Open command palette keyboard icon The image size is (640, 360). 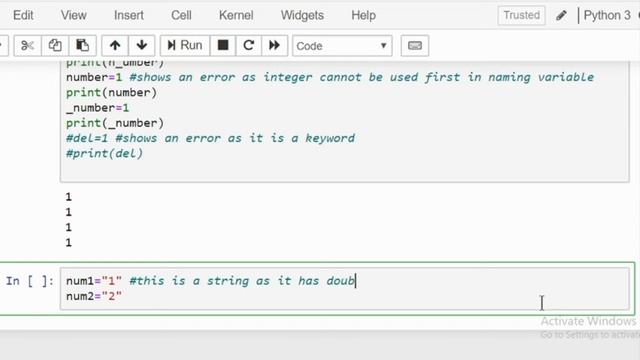click(415, 45)
